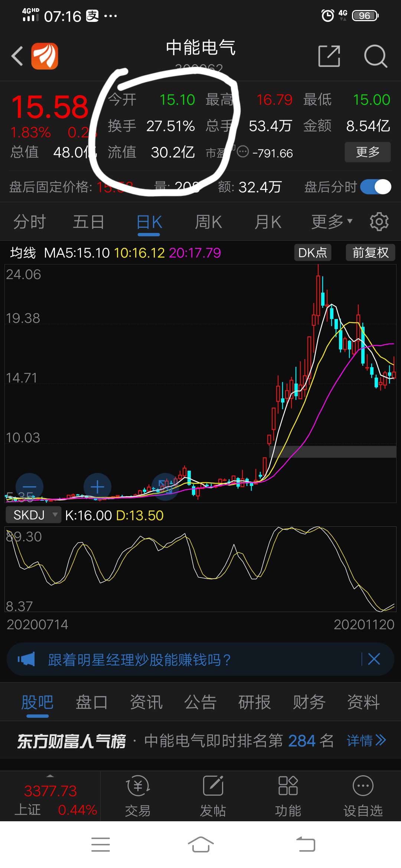The width and height of the screenshot is (401, 868).
Task: Zoom in chart with plus button
Action: click(x=97, y=487)
